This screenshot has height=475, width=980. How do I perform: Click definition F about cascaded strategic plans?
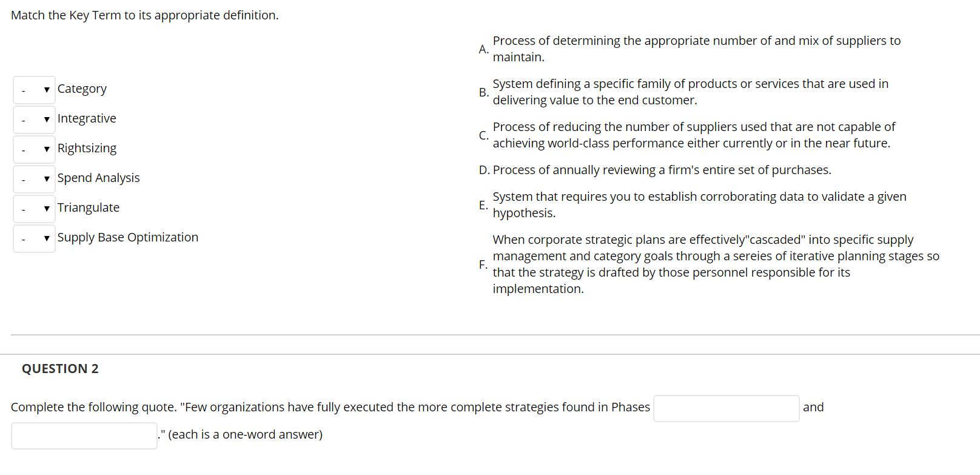(716, 264)
